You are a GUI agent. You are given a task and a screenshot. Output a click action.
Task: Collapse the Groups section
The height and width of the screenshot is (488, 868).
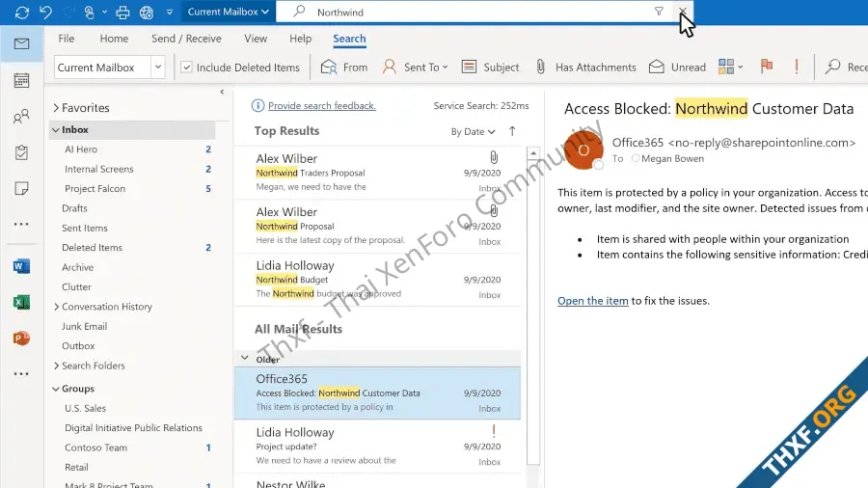[56, 389]
